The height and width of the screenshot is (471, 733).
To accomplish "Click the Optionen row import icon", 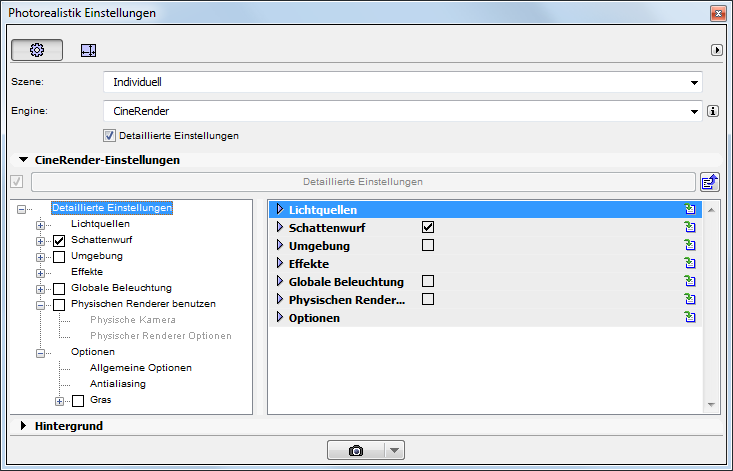I will tap(690, 318).
